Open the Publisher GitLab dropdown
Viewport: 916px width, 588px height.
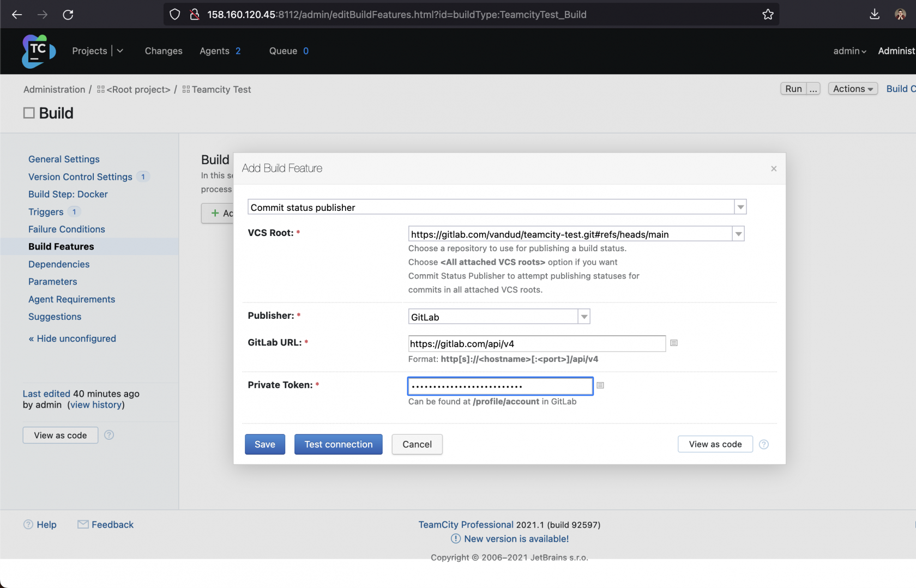coord(584,317)
